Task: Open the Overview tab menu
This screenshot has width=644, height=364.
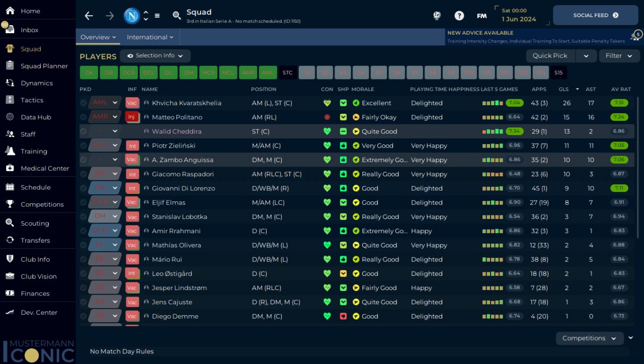Action: [98, 37]
